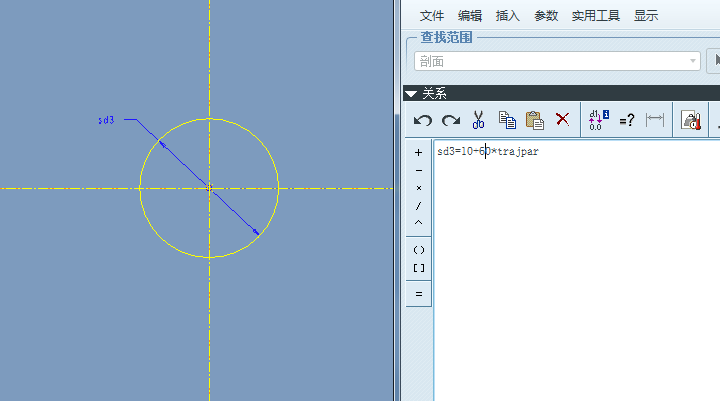Screen dimensions: 720x401
Task: Insert plus operator
Action: coord(418,152)
